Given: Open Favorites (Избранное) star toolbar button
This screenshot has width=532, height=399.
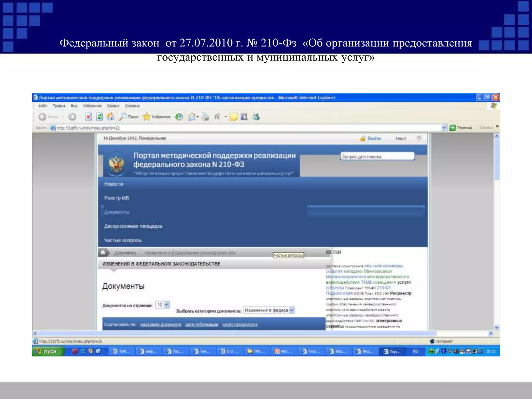Looking at the screenshot, I should coord(157,117).
